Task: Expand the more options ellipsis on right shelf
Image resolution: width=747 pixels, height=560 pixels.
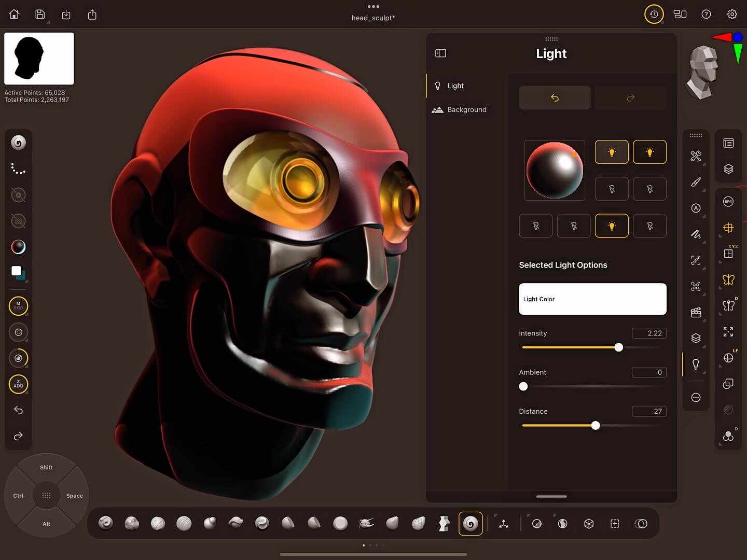Action: pos(696,398)
